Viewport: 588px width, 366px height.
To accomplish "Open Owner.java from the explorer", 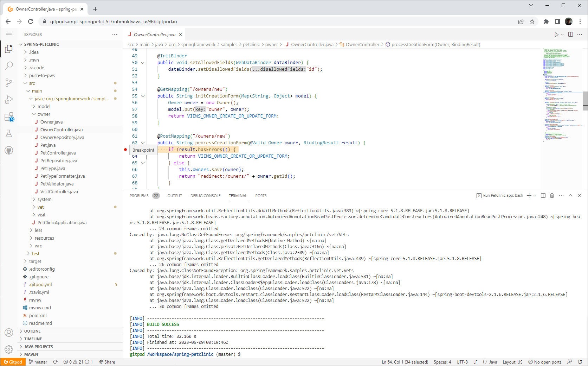I will pos(51,122).
